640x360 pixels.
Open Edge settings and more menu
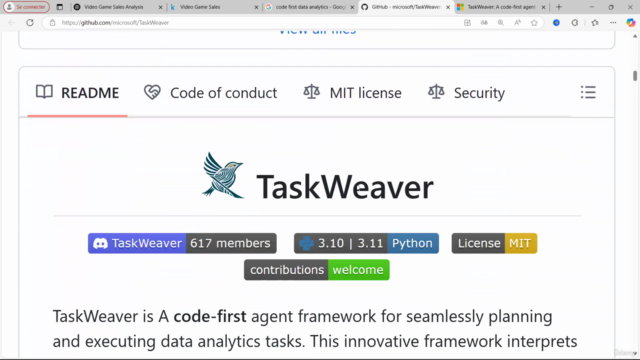[613, 23]
